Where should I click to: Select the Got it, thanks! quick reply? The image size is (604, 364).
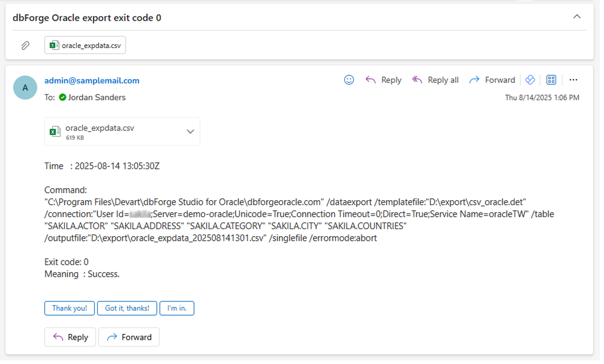tap(127, 308)
